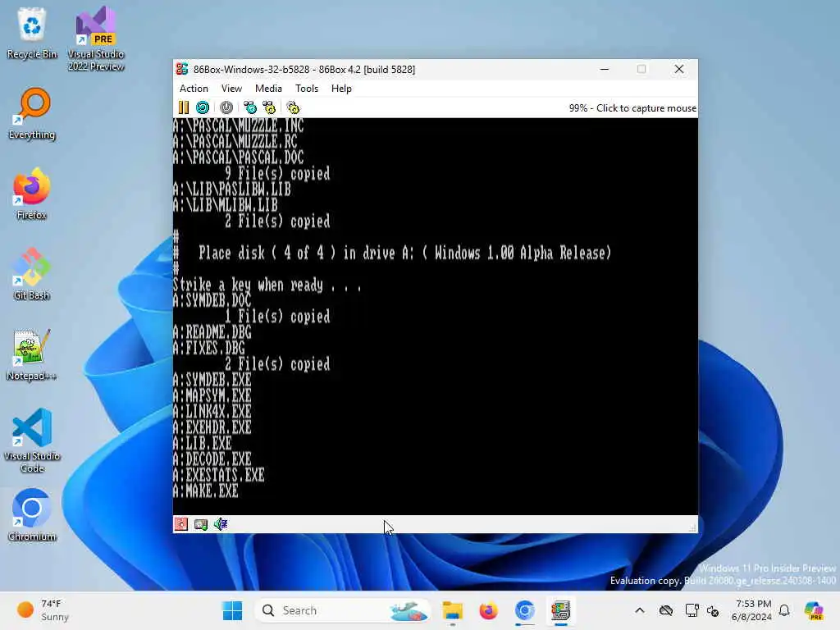
Task: Click the 86Box title bar app icon
Action: pyautogui.click(x=182, y=69)
